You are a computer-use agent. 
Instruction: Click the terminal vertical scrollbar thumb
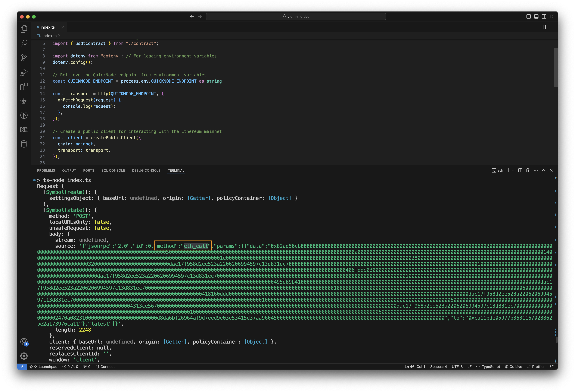556,340
